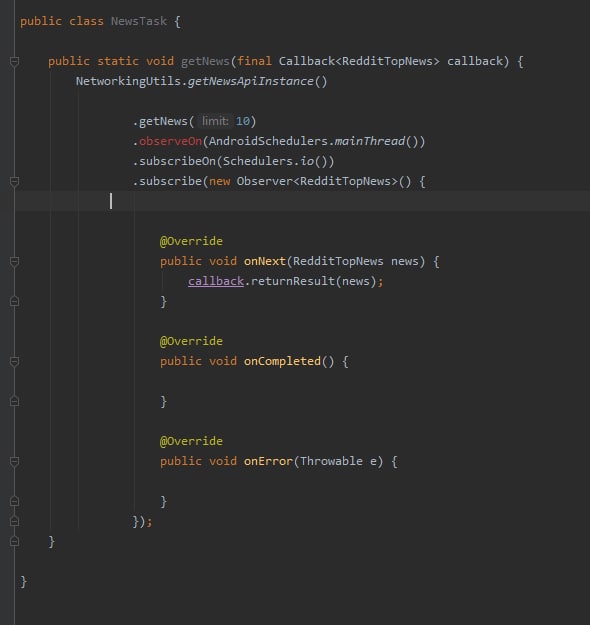Click the "limit:" parameter inlay hint
The height and width of the screenshot is (625, 590).
(215, 121)
